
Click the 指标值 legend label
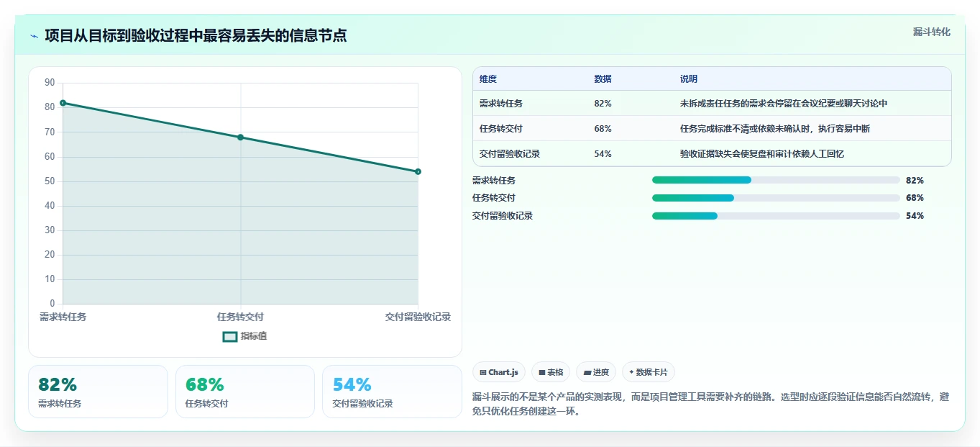(x=254, y=336)
